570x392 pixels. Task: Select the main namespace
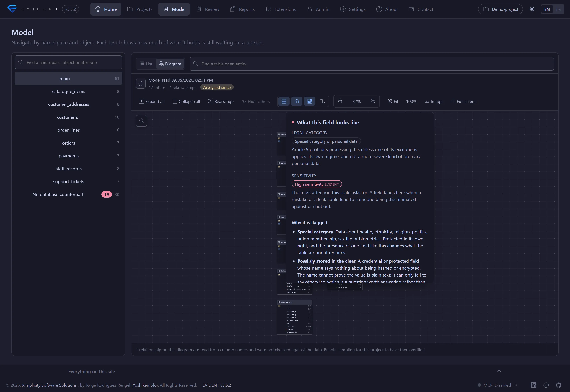[x=68, y=79]
